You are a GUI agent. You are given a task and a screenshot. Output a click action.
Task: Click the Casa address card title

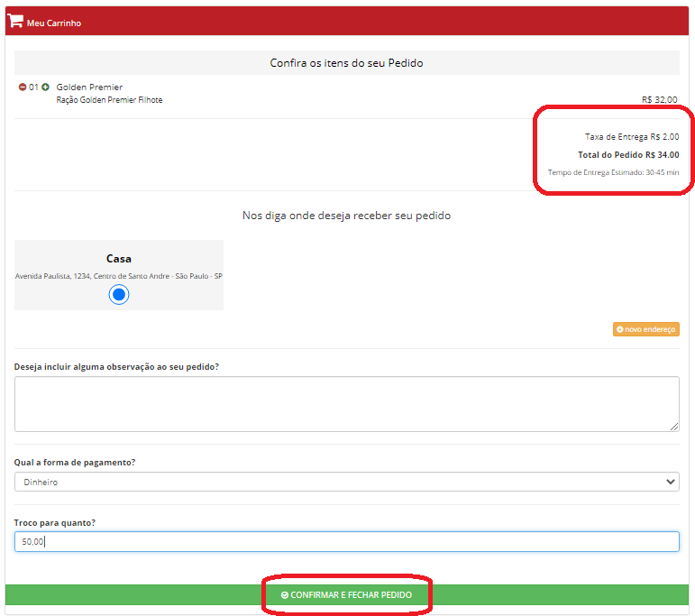[x=119, y=259]
